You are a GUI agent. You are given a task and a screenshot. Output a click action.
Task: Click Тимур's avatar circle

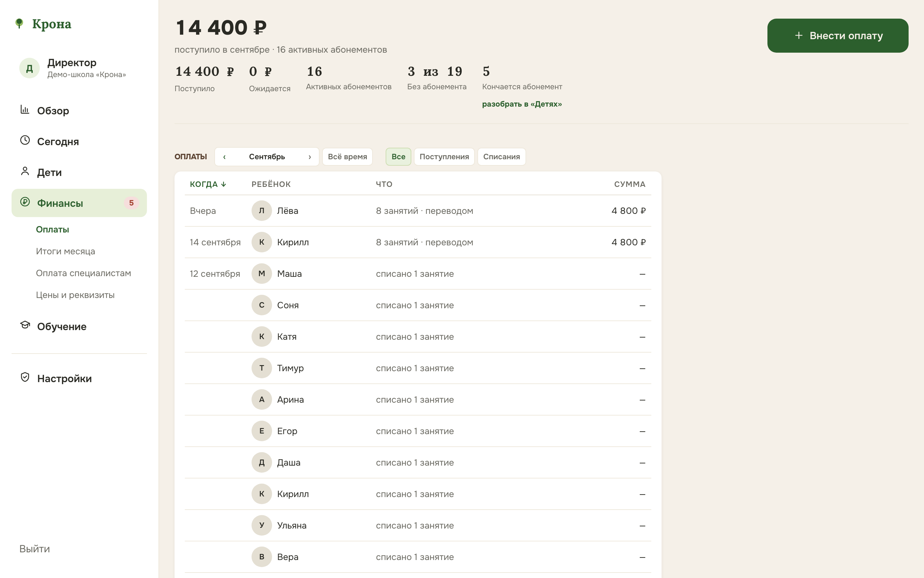(x=261, y=368)
